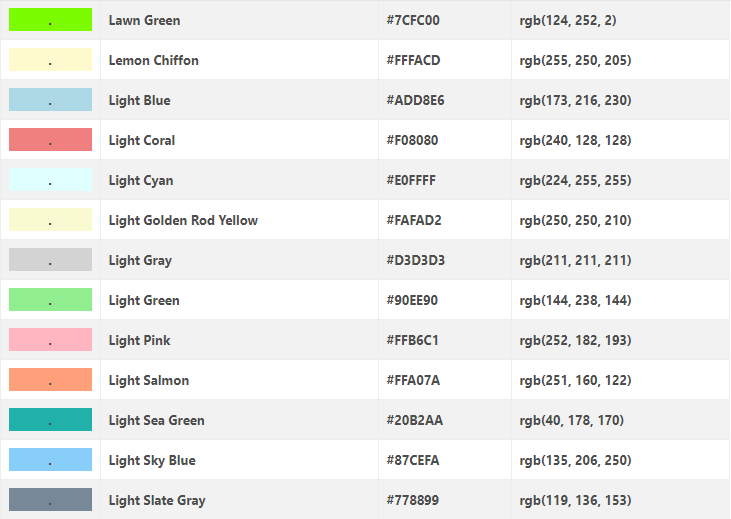Click the Light Green swatch

coord(50,300)
